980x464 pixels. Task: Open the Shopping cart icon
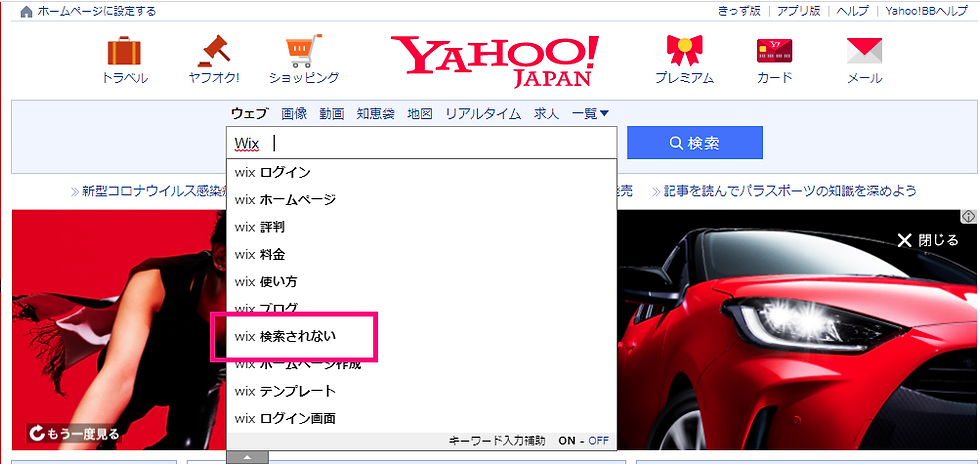click(x=304, y=51)
